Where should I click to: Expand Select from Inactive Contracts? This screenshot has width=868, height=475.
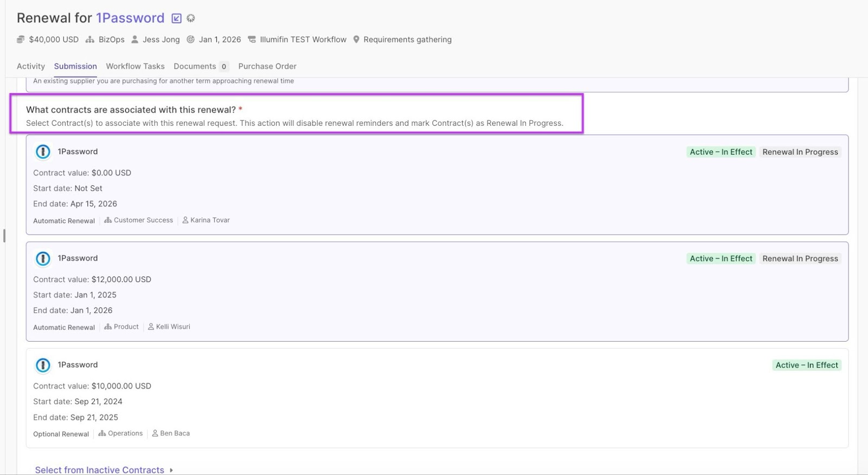pyautogui.click(x=99, y=470)
